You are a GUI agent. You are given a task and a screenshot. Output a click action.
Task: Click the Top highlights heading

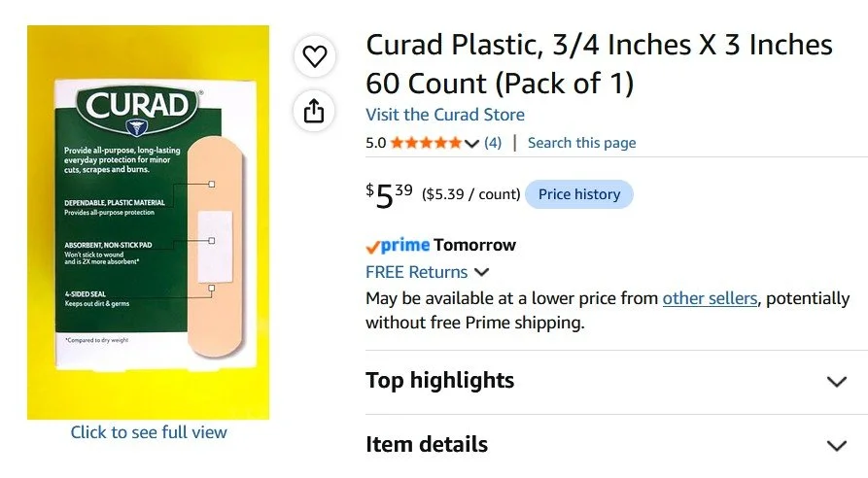click(x=440, y=381)
